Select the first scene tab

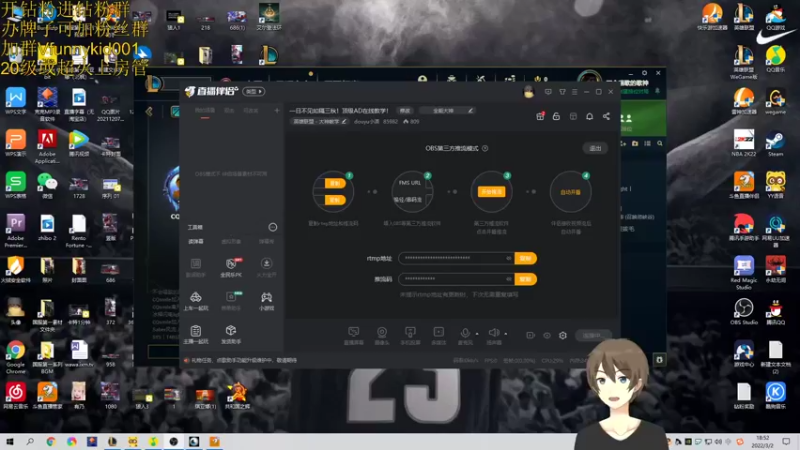205,111
